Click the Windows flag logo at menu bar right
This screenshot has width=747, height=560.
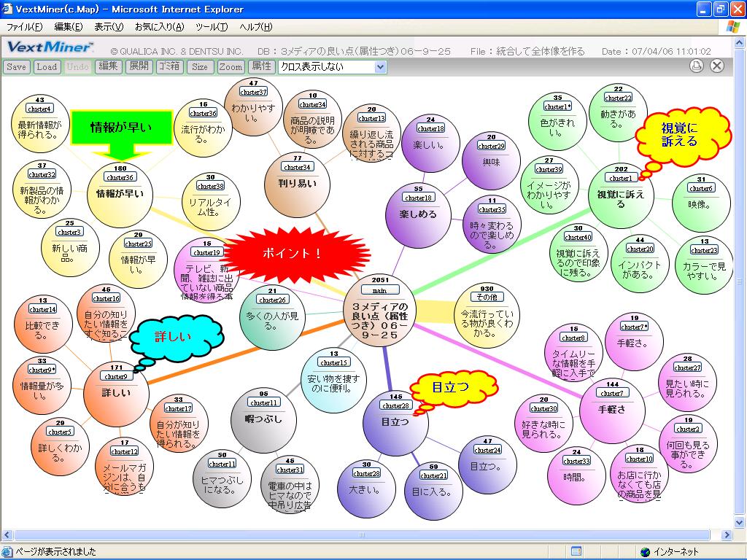click(x=732, y=26)
